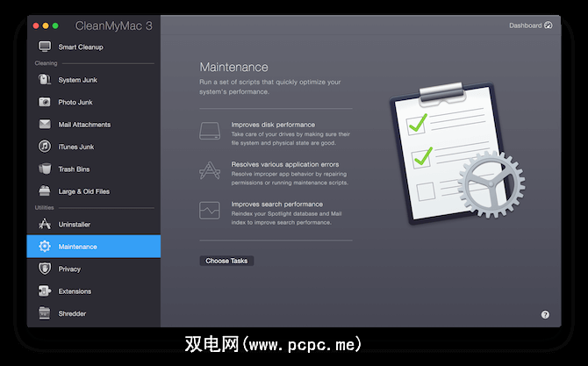This screenshot has height=366, width=588.
Task: Click the Extensions puzzle piece icon
Action: click(45, 291)
